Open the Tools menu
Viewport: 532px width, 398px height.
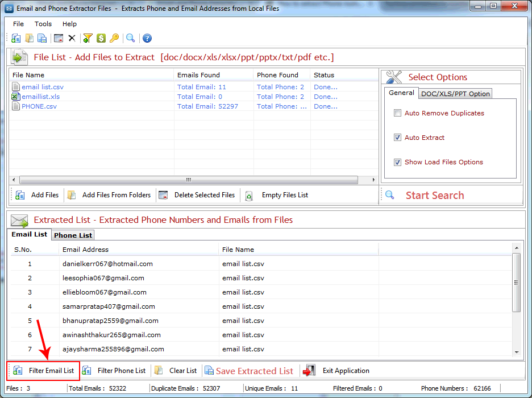pos(43,24)
